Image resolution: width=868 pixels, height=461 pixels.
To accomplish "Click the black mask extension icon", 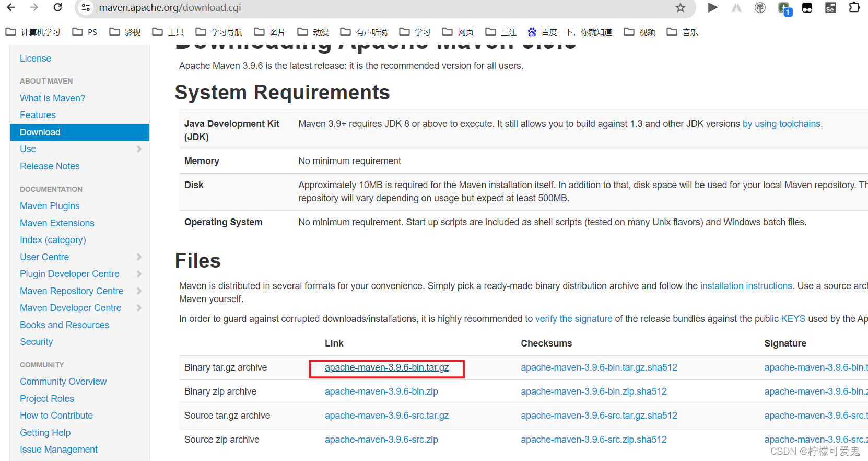I will point(807,8).
